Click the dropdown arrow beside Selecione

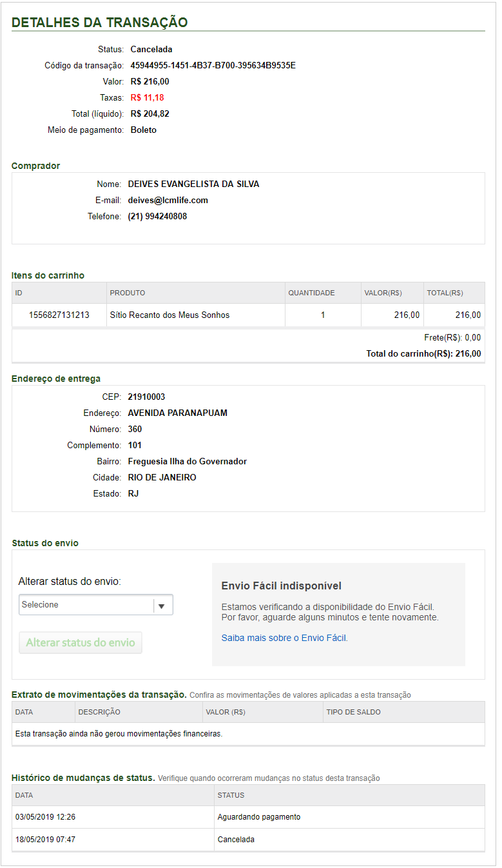coord(162,606)
